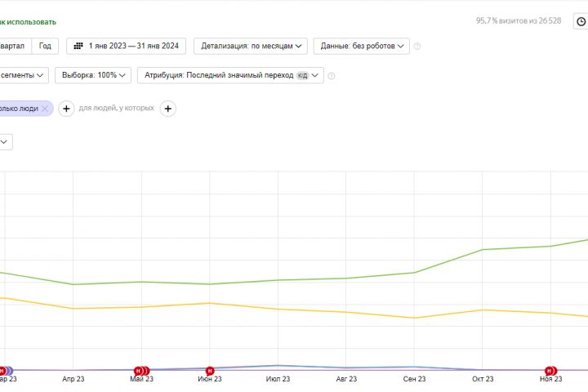
Task: Click yellow line point at Сен 23
Action: (x=414, y=318)
